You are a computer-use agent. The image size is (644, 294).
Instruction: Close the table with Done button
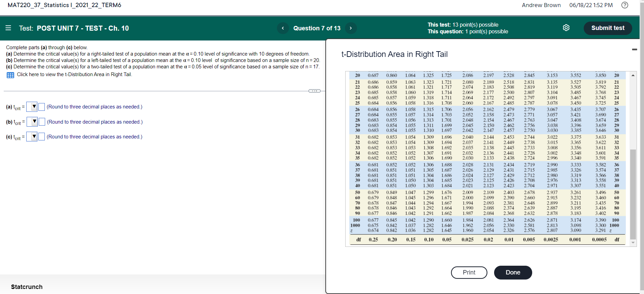coord(513,272)
